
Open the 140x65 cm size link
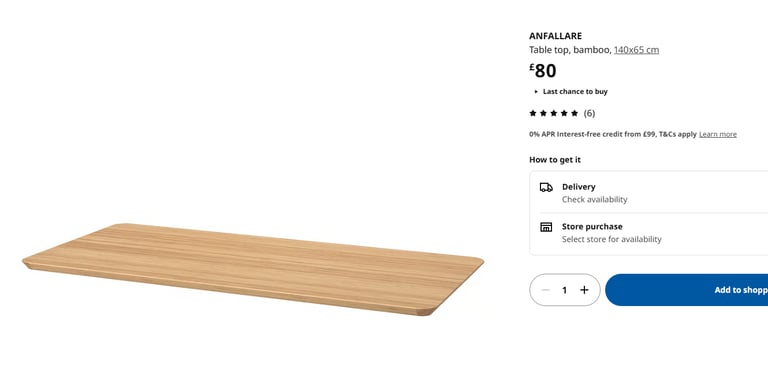(636, 50)
